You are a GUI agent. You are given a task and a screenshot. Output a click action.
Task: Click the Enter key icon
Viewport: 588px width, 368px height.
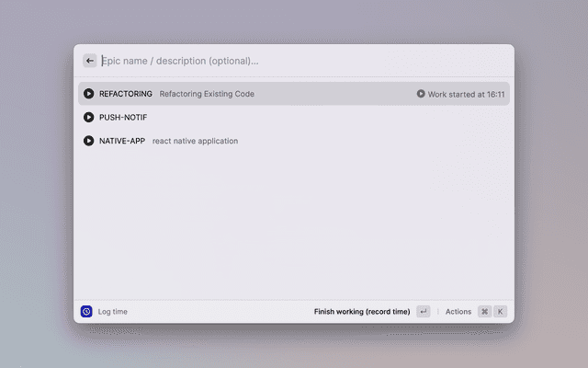click(x=423, y=312)
